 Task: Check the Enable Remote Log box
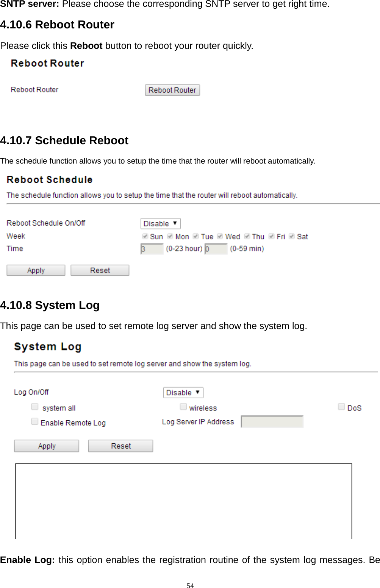35,421
